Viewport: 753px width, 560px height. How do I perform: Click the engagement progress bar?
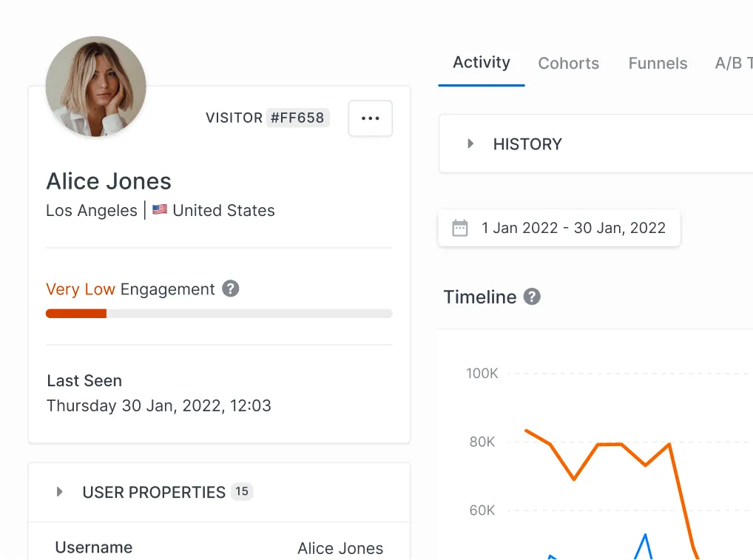[x=219, y=313]
